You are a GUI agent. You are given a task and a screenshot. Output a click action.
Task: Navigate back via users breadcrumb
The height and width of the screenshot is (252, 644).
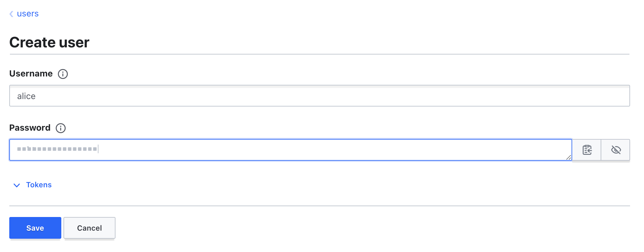28,14
